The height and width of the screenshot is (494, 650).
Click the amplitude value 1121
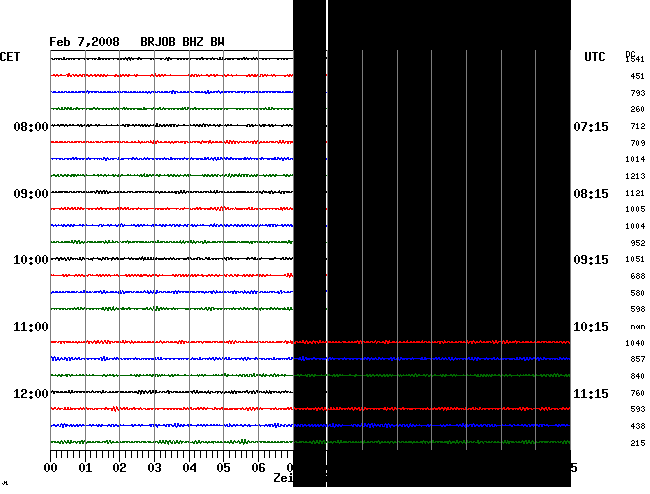[635, 193]
